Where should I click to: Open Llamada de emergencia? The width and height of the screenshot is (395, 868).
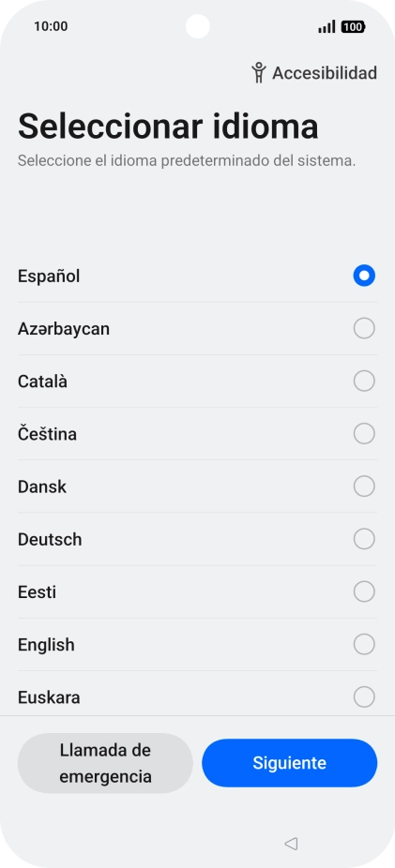coord(105,763)
